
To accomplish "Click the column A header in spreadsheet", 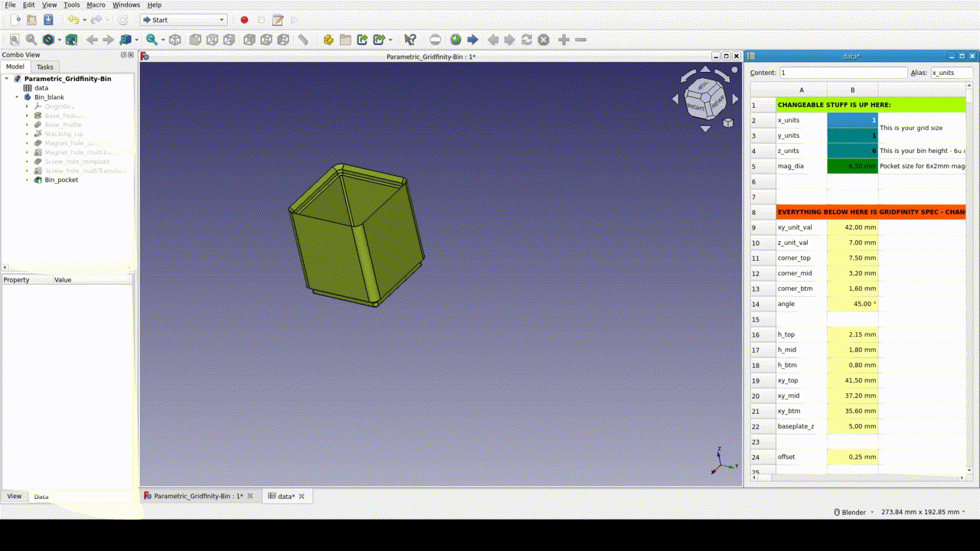I will [802, 90].
